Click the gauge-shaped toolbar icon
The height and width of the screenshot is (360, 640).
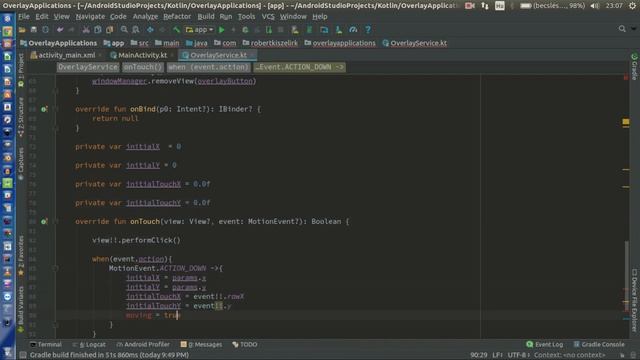[x=353, y=30]
